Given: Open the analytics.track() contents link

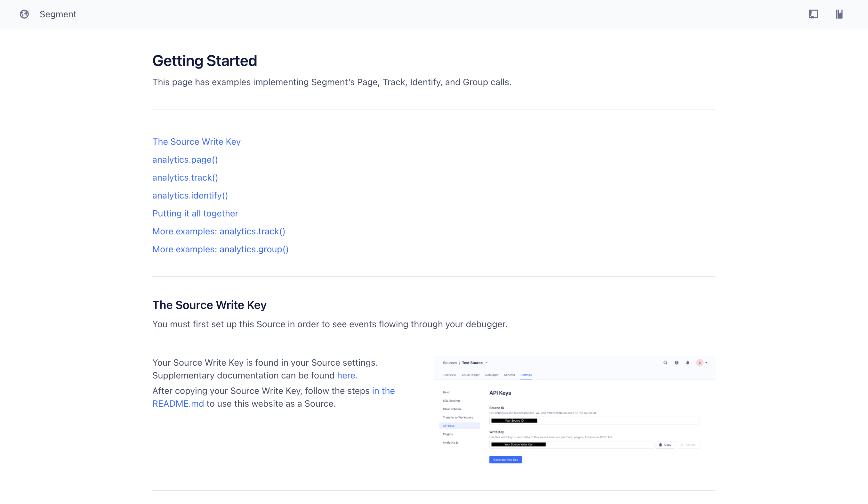Looking at the screenshot, I should click(185, 177).
